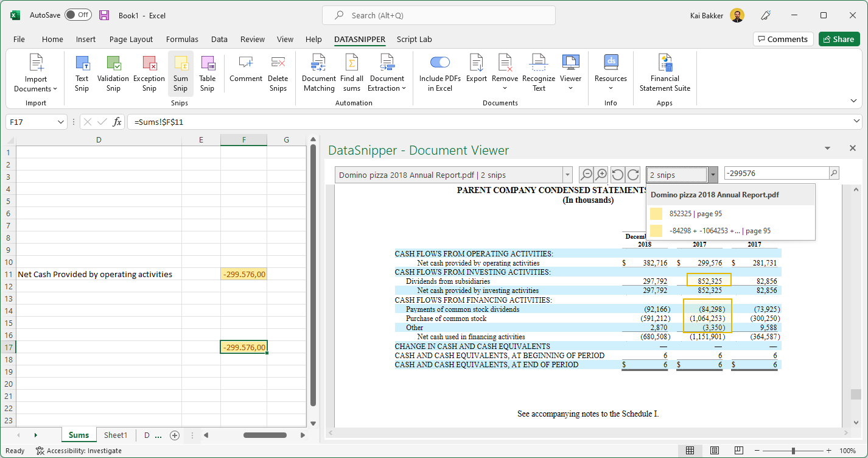Select cell F11 with -299.576,00
The width and height of the screenshot is (868, 458).
click(243, 274)
